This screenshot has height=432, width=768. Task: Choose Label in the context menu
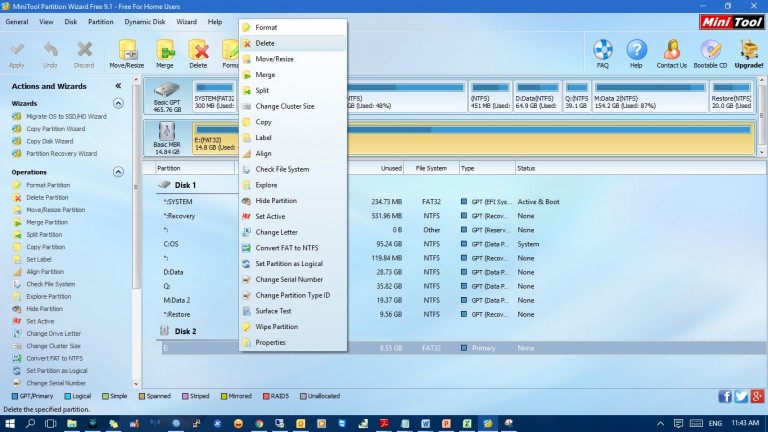coord(293,138)
